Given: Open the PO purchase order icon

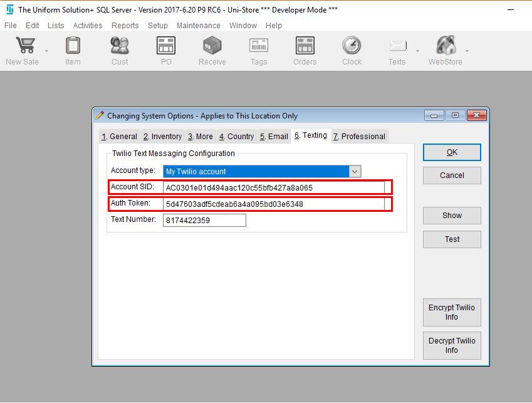Looking at the screenshot, I should pos(166,45).
